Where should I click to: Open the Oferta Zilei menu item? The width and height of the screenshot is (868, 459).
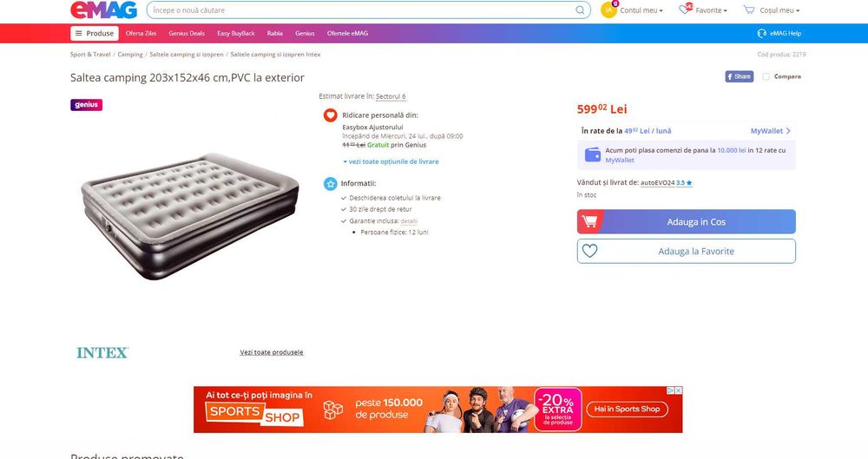141,33
